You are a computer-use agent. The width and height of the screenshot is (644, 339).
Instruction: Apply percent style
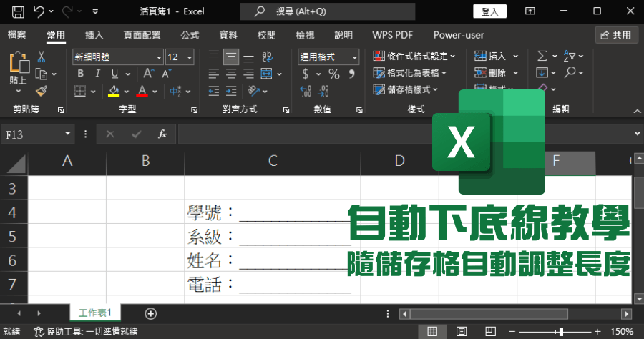[x=334, y=74]
